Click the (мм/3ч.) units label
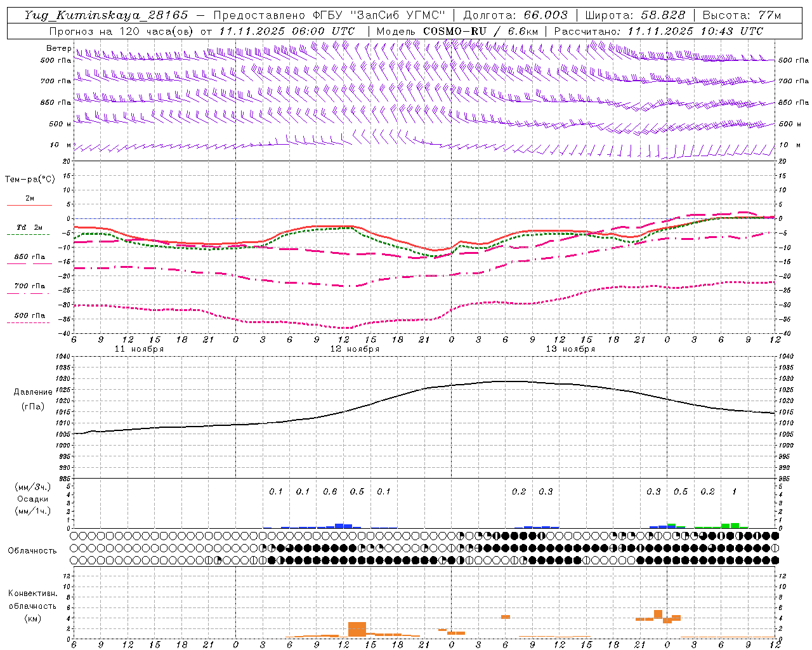Screen dimensions: 812x650 (33, 487)
